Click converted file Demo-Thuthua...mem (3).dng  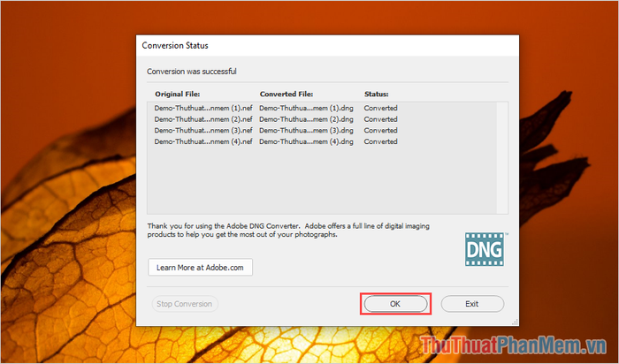pos(306,130)
